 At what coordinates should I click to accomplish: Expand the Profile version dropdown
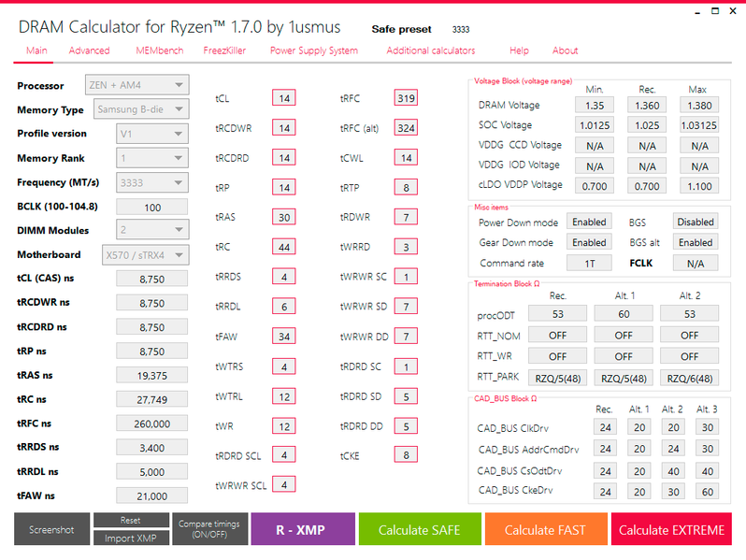[152, 134]
